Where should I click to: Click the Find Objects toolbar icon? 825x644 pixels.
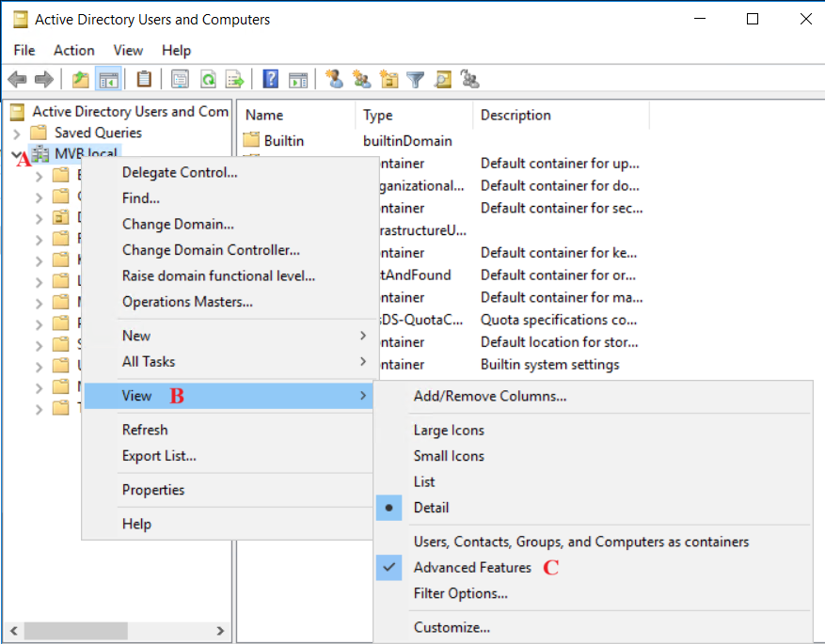coord(442,79)
